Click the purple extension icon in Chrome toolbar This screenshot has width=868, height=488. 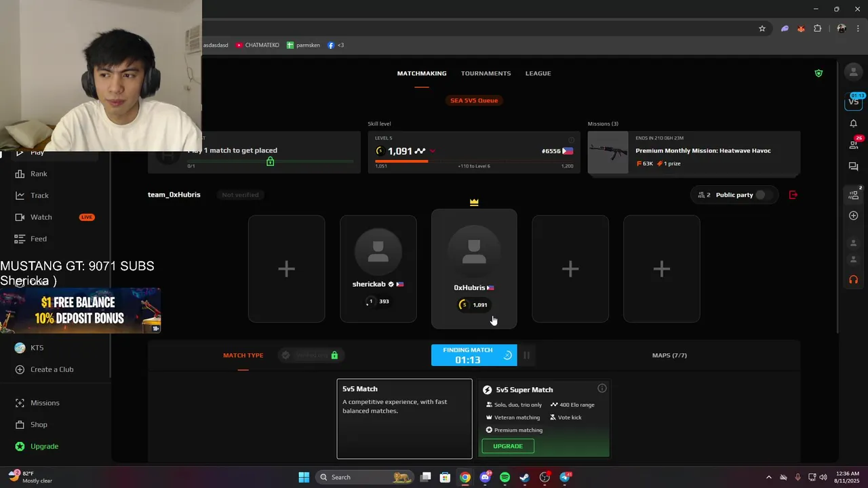(x=785, y=28)
